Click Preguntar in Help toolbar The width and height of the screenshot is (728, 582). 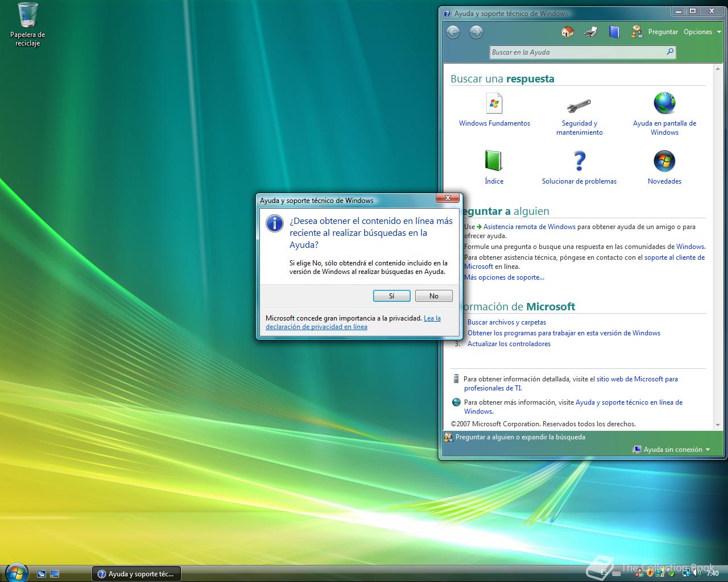(663, 32)
